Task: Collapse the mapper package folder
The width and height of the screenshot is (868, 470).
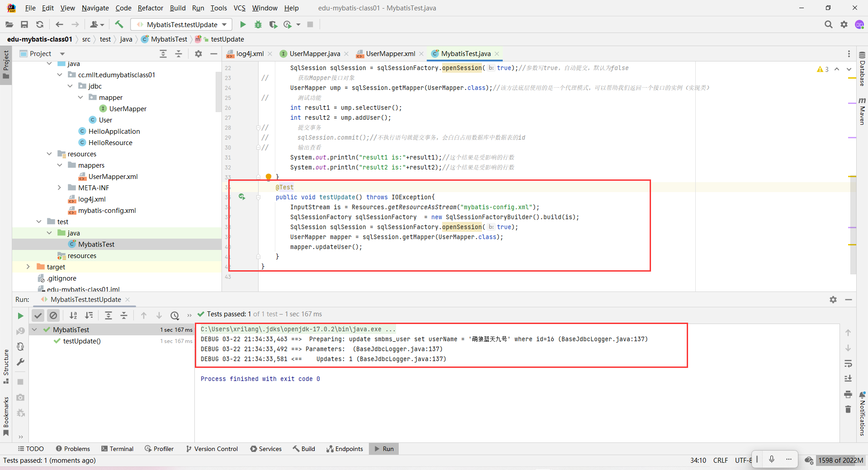Action: (80, 97)
